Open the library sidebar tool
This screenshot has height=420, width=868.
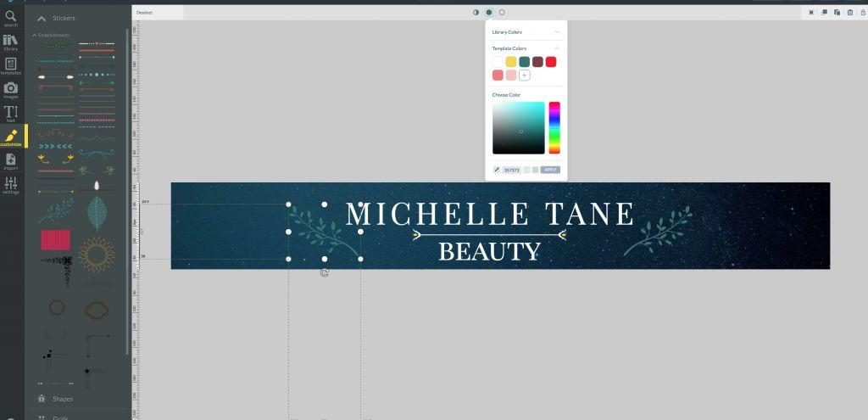coord(10,42)
